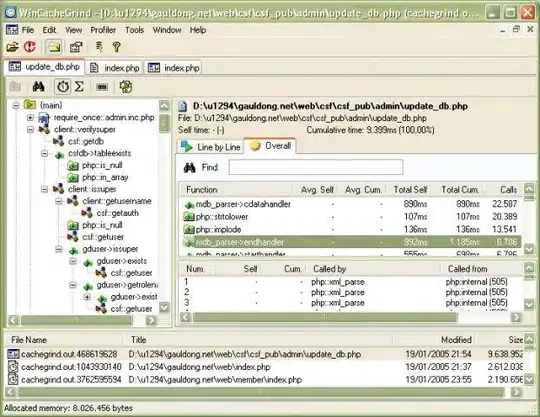Click the sigma summation icon
The width and height of the screenshot is (540, 417).
pyautogui.click(x=80, y=86)
